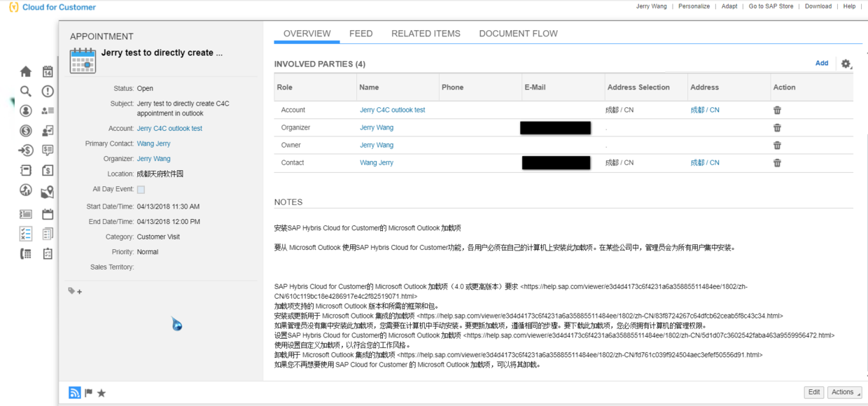868x406 pixels.
Task: Click the exclamation alert sidebar icon
Action: click(48, 91)
